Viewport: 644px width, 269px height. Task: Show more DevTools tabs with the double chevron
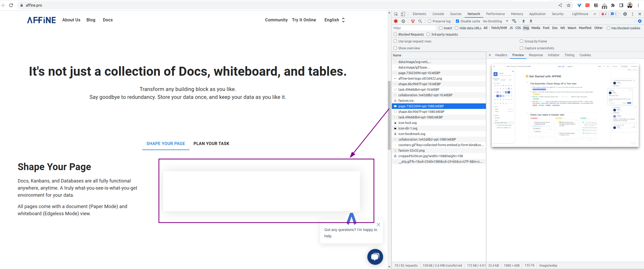click(595, 14)
